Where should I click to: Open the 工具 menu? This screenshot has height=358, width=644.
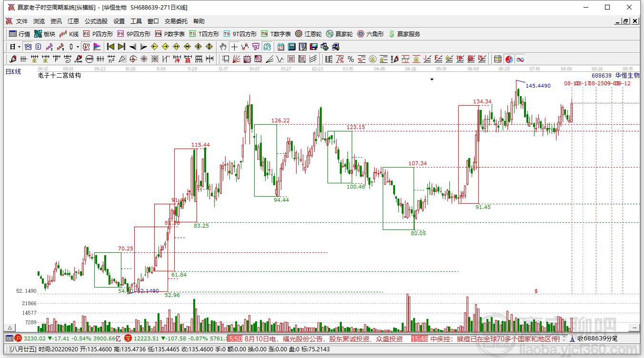(x=136, y=21)
